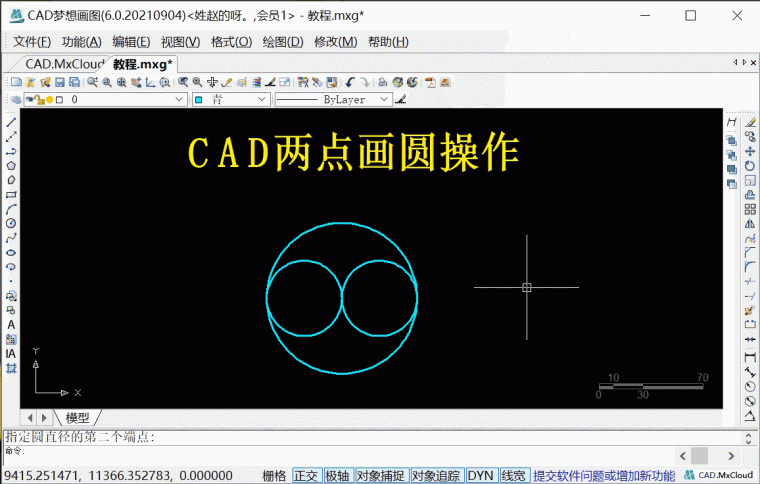The height and width of the screenshot is (484, 760).
Task: Click the Redo arrow icon
Action: [364, 82]
